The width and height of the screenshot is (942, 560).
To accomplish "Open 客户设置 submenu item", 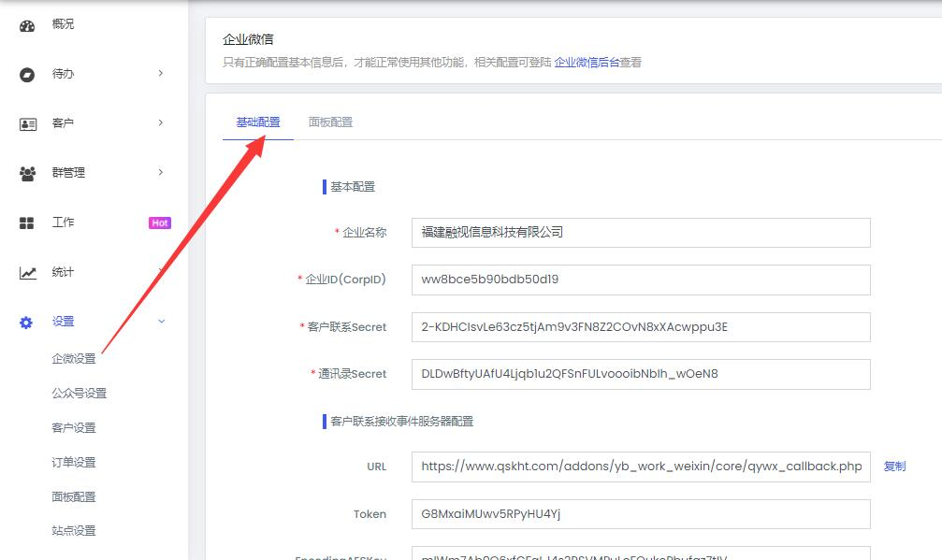I will pos(74,428).
